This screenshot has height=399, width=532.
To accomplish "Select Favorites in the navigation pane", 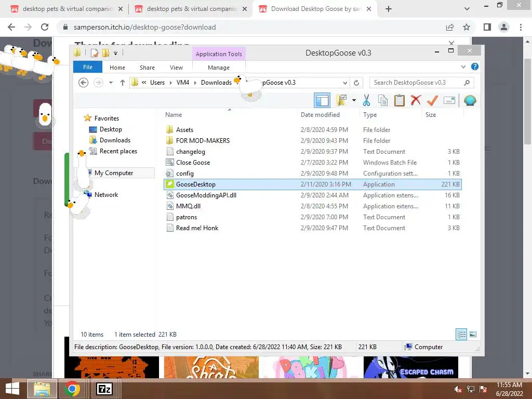I will (107, 118).
